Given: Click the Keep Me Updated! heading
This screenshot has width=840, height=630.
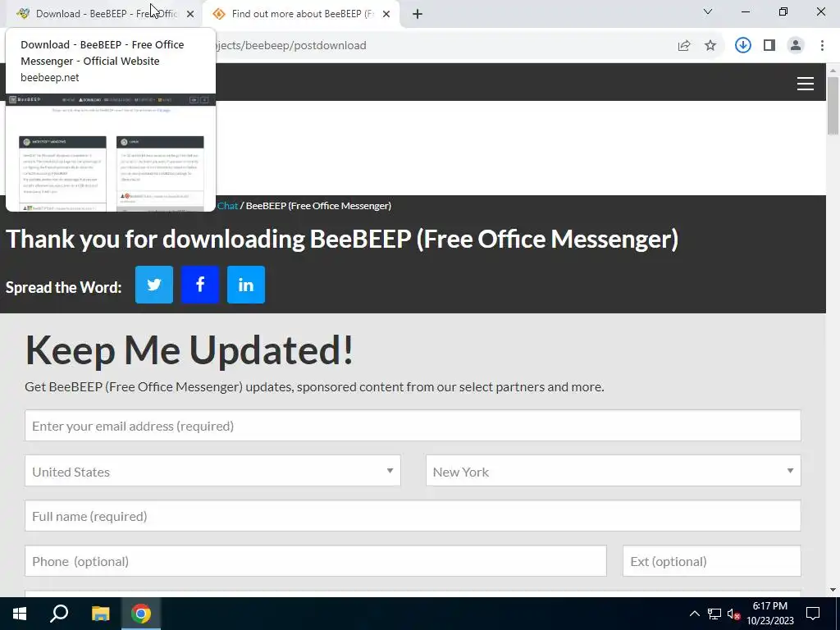Looking at the screenshot, I should click(189, 350).
